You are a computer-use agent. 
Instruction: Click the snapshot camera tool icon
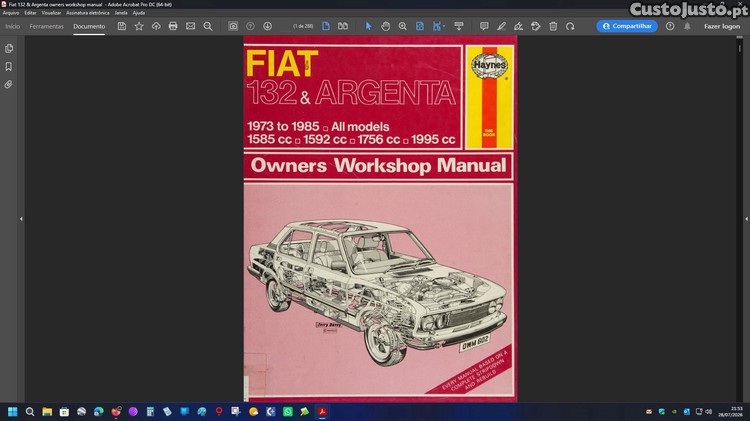coord(233,26)
